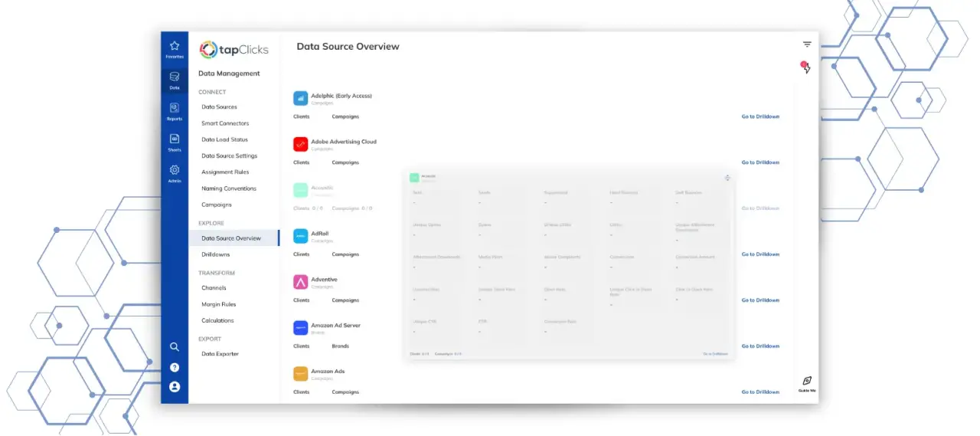Click Amazon Ad Server title
The height and width of the screenshot is (436, 980).
tap(335, 326)
